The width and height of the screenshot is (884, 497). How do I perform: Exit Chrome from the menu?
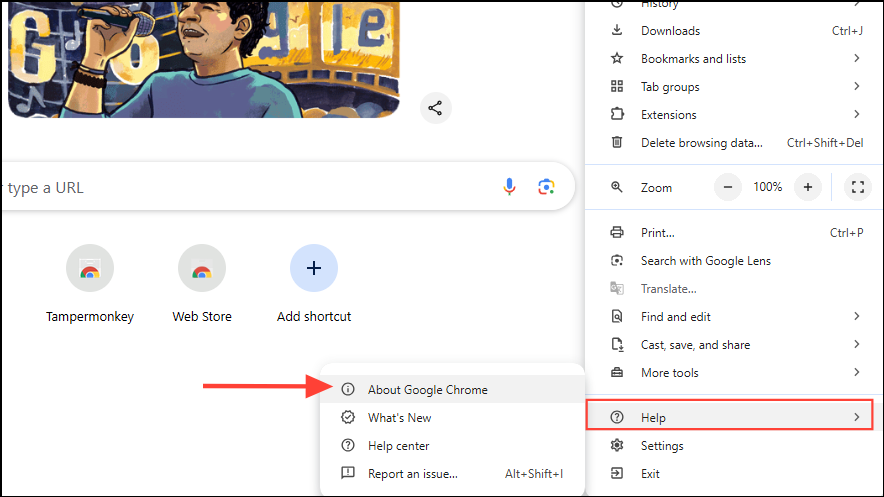(x=733, y=473)
